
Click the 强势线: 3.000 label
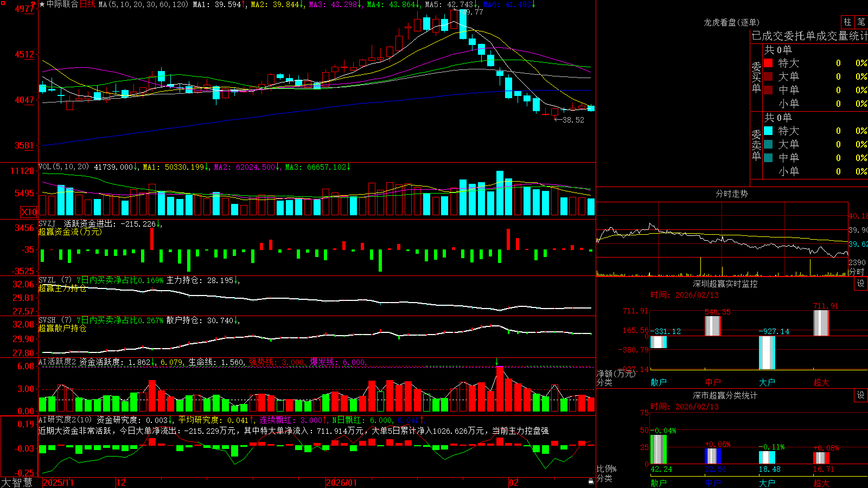(277, 362)
